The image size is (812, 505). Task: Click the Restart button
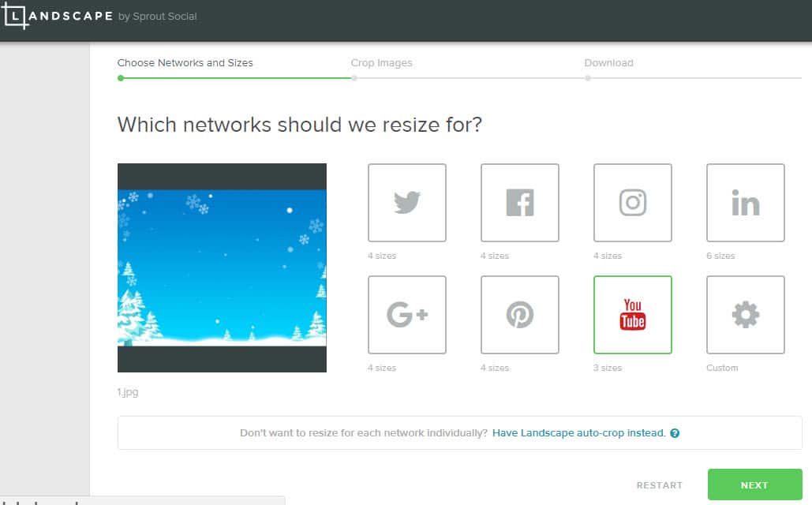[x=659, y=485]
